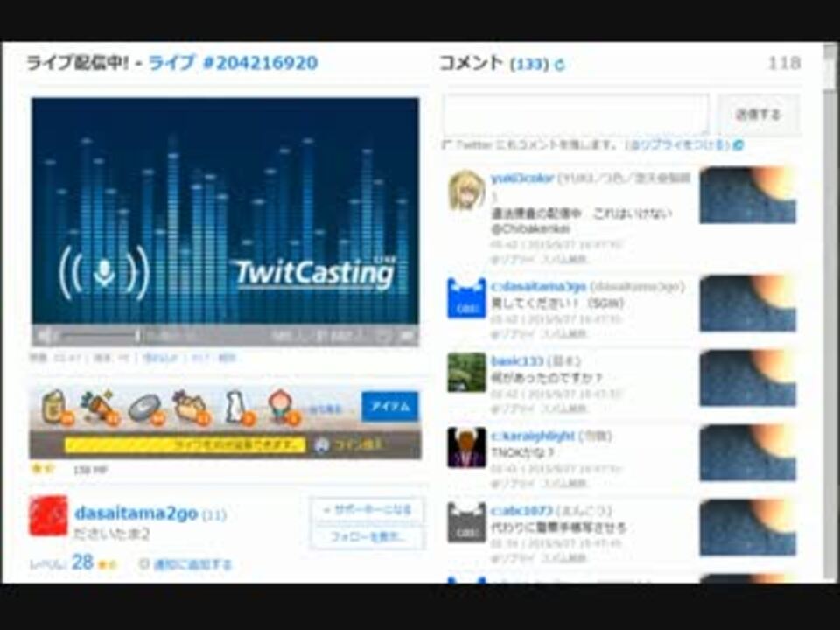Open thumbnail beside c:karaighlight's comment
Screen dimensions: 840x630
click(748, 452)
